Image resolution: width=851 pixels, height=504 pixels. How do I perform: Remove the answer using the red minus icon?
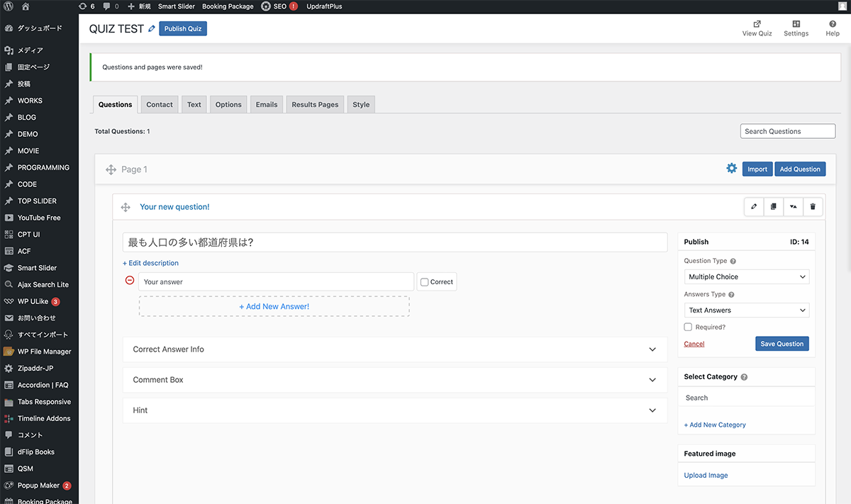pos(129,281)
